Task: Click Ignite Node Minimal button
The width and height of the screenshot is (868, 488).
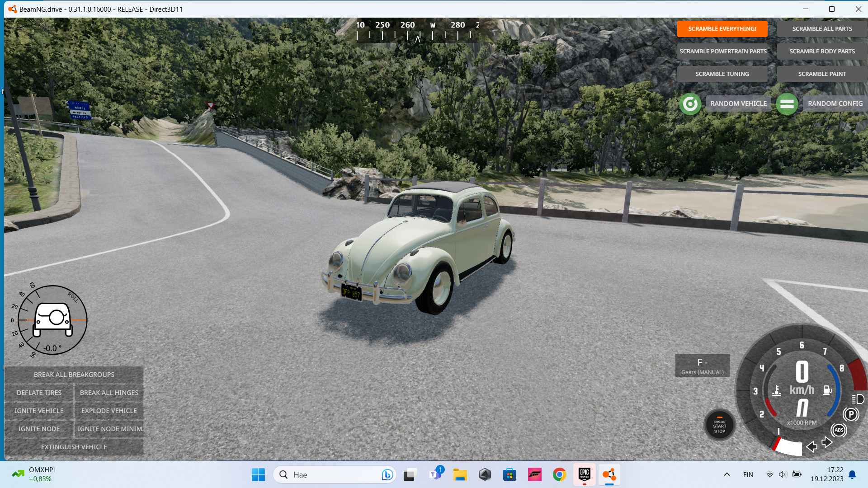Action: click(x=109, y=429)
